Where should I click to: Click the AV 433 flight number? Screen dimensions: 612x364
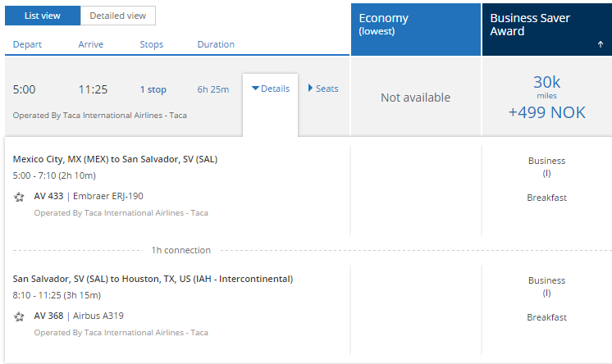[x=48, y=197]
